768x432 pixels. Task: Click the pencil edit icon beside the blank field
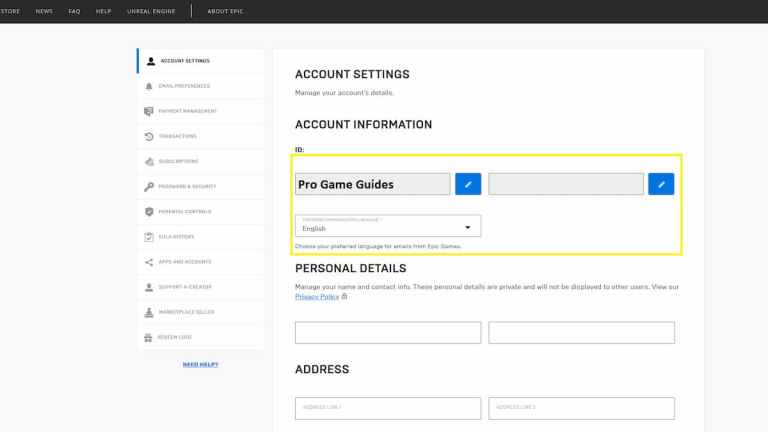pos(661,184)
